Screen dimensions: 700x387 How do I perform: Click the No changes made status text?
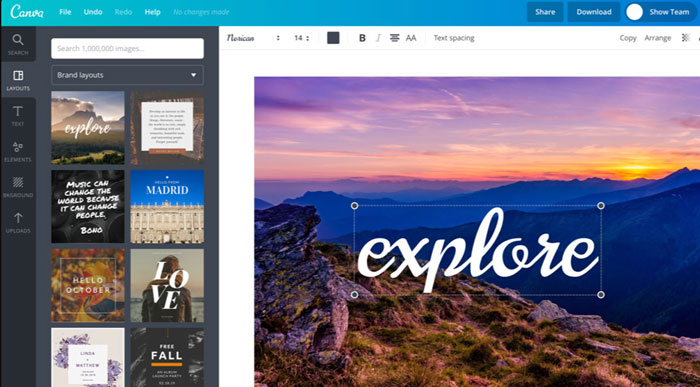[201, 12]
